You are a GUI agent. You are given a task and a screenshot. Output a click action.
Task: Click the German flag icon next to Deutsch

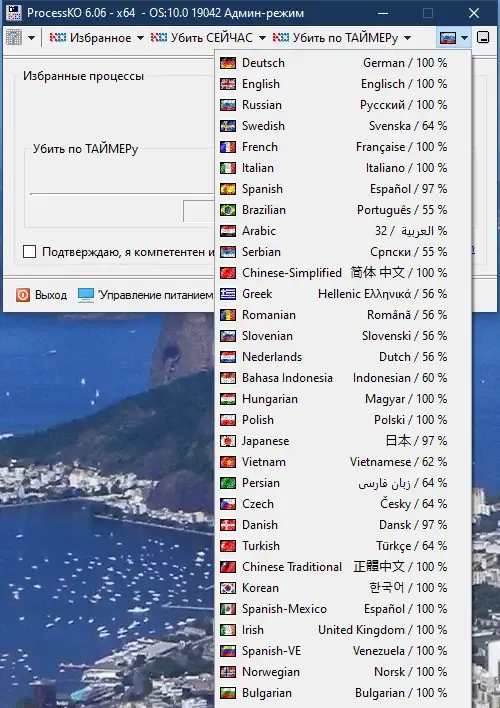pos(228,63)
